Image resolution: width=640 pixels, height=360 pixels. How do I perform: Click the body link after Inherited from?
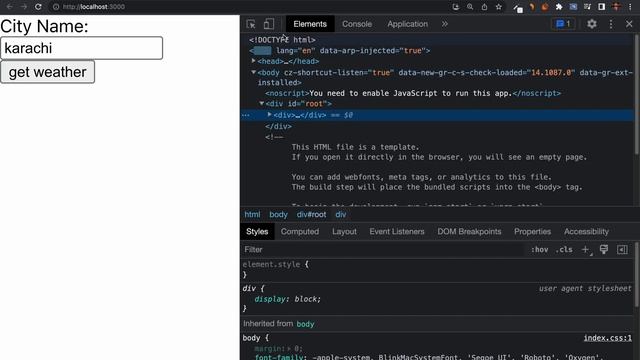click(305, 324)
